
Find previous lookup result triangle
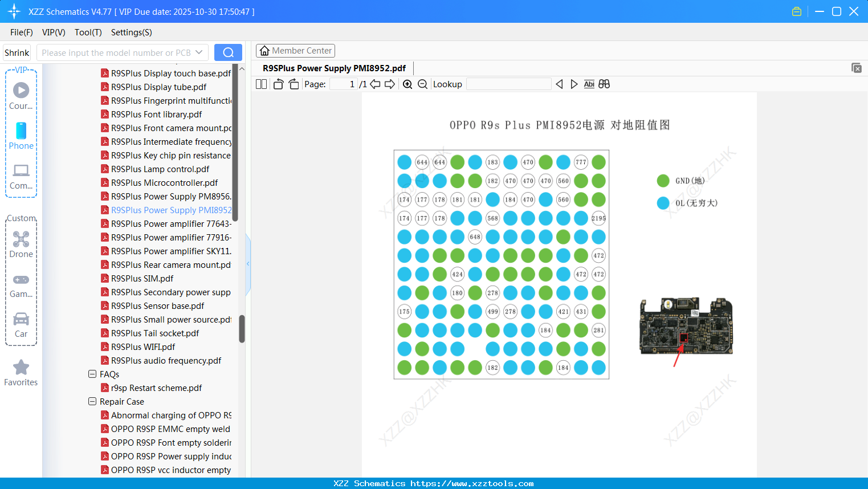559,84
